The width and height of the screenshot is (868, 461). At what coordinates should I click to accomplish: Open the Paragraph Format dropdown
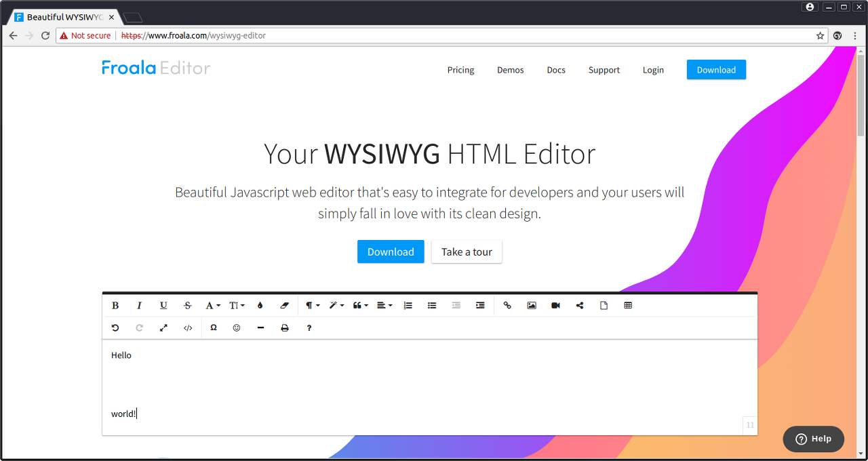click(x=313, y=306)
